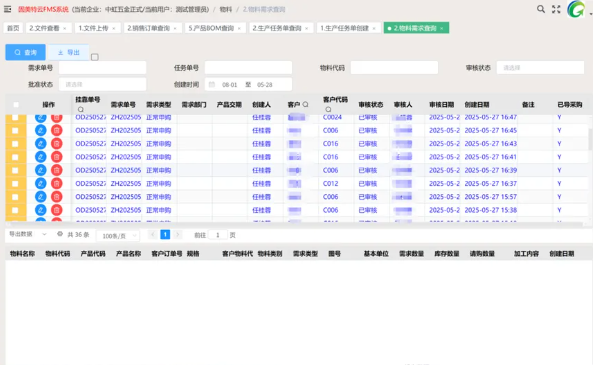593x365 pixels.
Task: Click search icon under 客户代码 column header
Action: pyautogui.click(x=328, y=109)
